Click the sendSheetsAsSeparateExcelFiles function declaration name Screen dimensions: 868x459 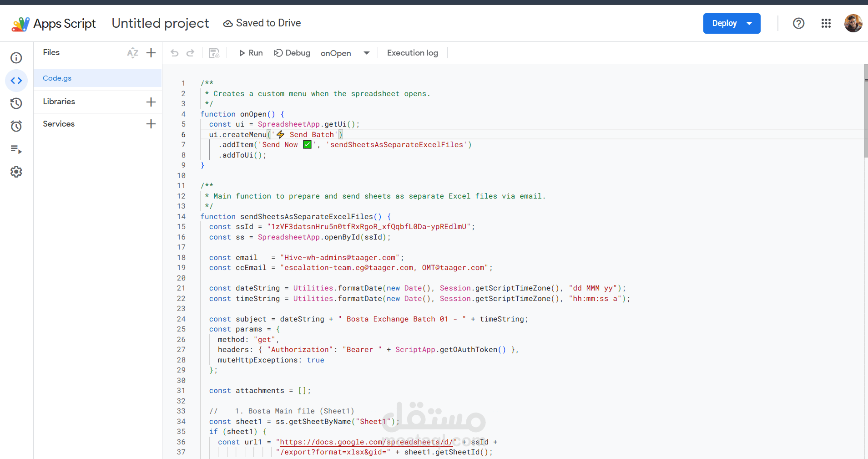tap(307, 216)
